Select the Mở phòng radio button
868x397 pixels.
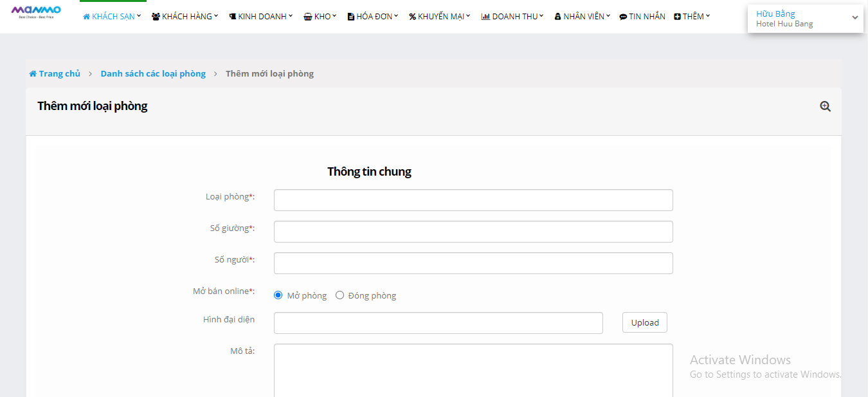[x=278, y=295]
